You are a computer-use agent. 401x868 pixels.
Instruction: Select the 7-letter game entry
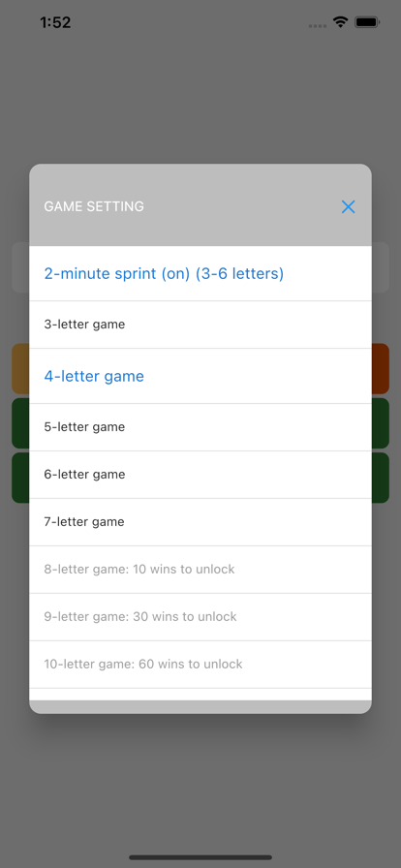pyautogui.click(x=200, y=522)
